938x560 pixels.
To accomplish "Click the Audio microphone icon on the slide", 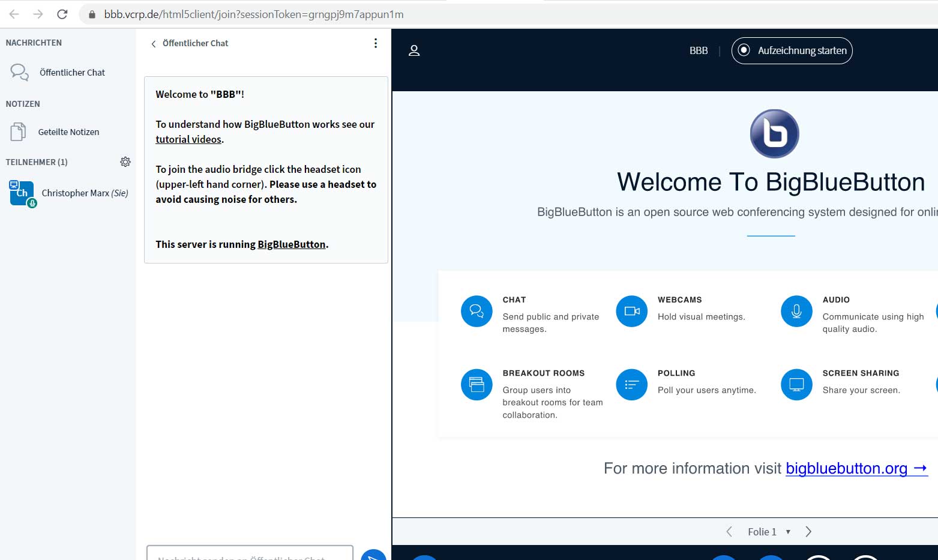I will [796, 312].
